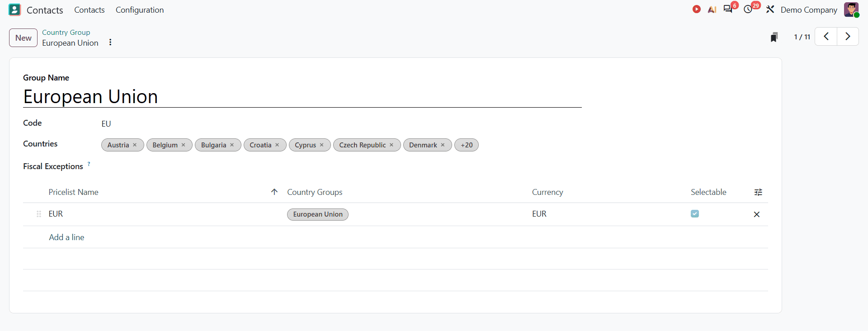Remove Austria from Countries

[135, 145]
